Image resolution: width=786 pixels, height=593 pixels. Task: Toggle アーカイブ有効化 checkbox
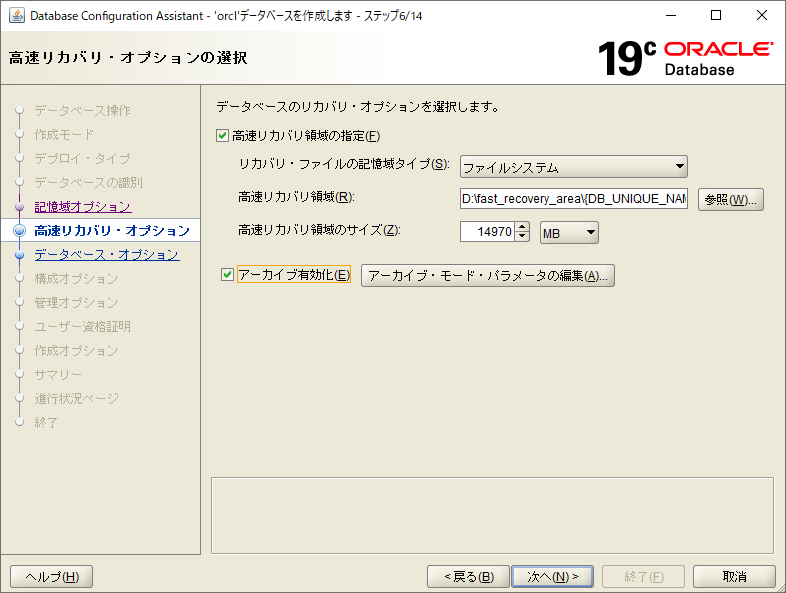(x=227, y=275)
